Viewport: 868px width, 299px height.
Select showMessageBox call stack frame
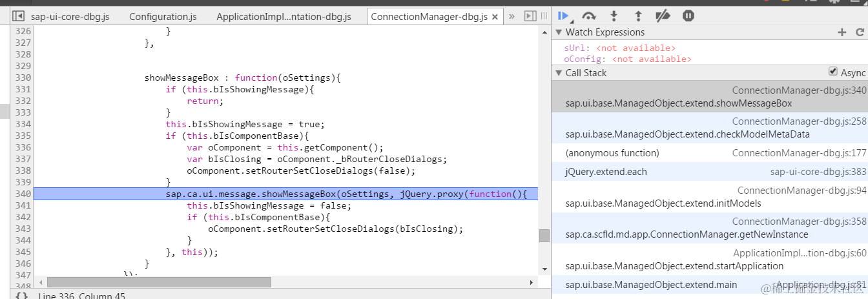click(x=709, y=97)
